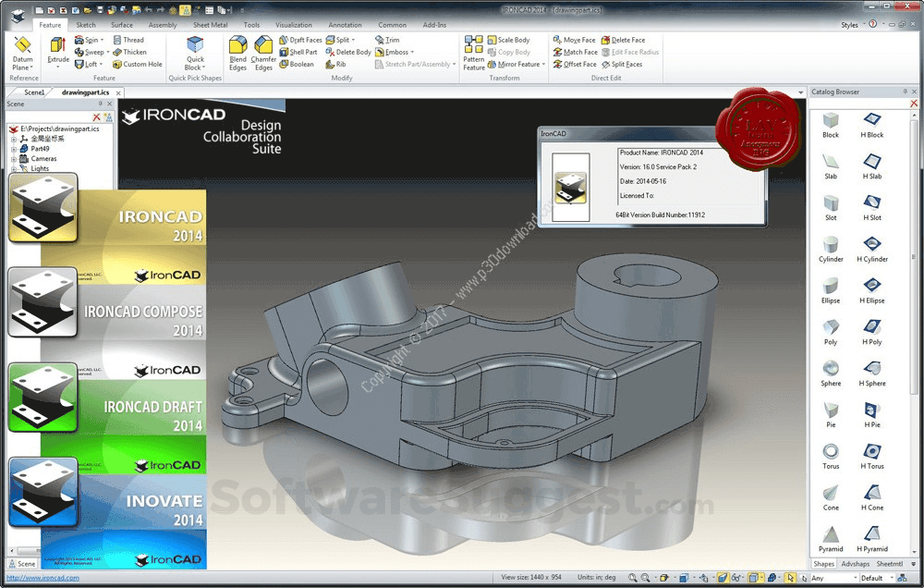Toggle perspective view in the status bar

[735, 575]
